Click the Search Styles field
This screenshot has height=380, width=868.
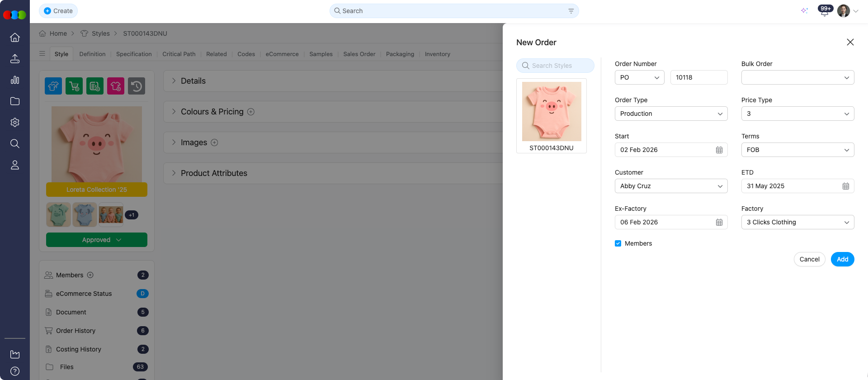(x=555, y=66)
